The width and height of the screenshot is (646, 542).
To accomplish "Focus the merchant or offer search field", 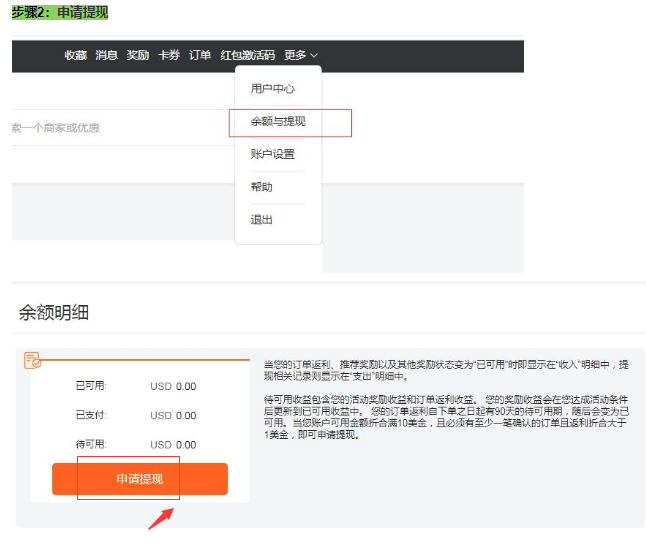I will click(120, 128).
